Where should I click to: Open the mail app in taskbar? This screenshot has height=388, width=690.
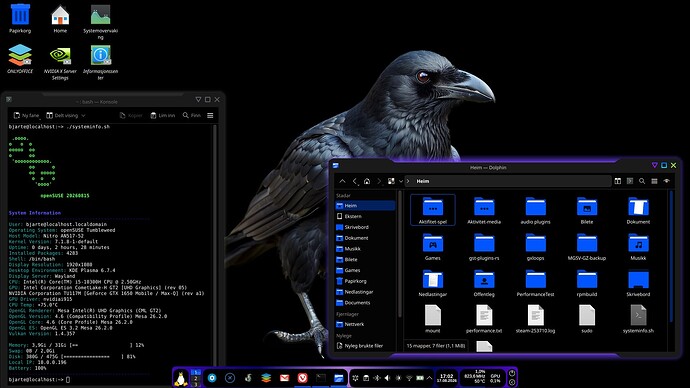284,378
